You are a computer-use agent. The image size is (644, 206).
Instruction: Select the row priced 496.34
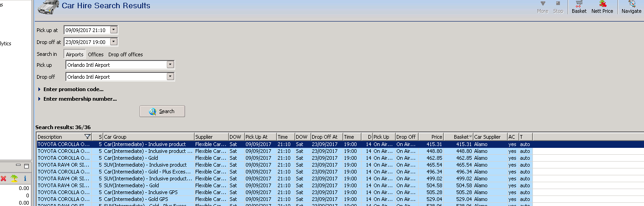[x=340, y=172]
